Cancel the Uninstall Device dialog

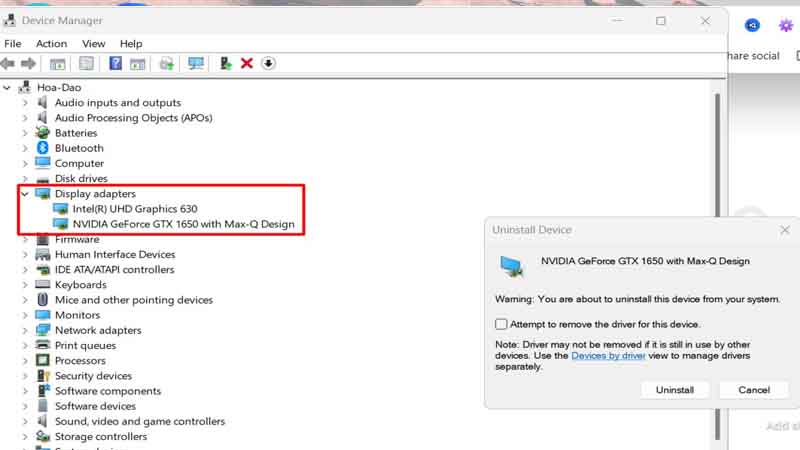[753, 390]
